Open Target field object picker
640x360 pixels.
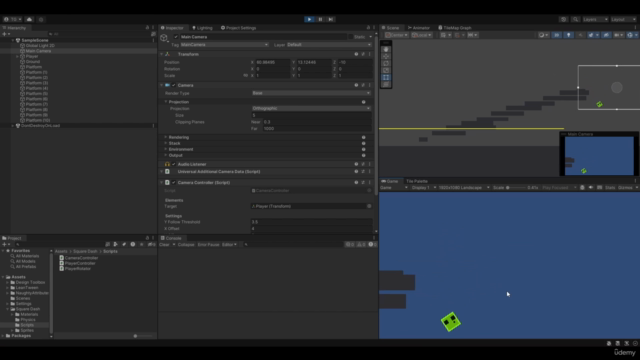click(369, 206)
